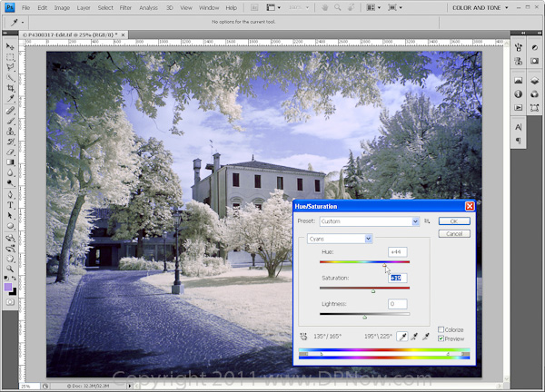Select the Zoom tool in the toolbox
Viewport: 545px width, 392px height.
point(10,269)
